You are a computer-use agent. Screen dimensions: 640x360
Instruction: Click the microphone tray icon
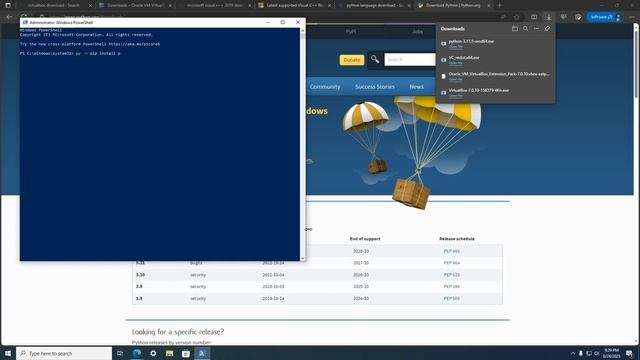pos(581,353)
